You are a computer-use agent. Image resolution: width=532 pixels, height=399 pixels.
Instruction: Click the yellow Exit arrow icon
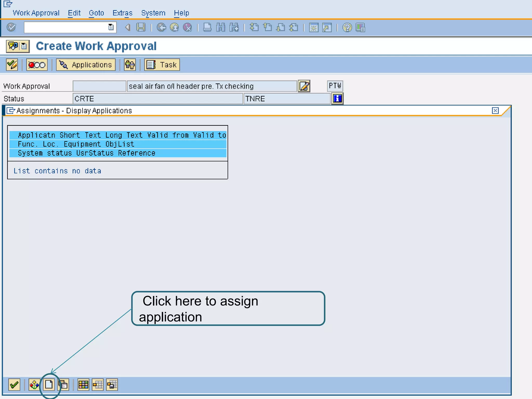click(174, 27)
